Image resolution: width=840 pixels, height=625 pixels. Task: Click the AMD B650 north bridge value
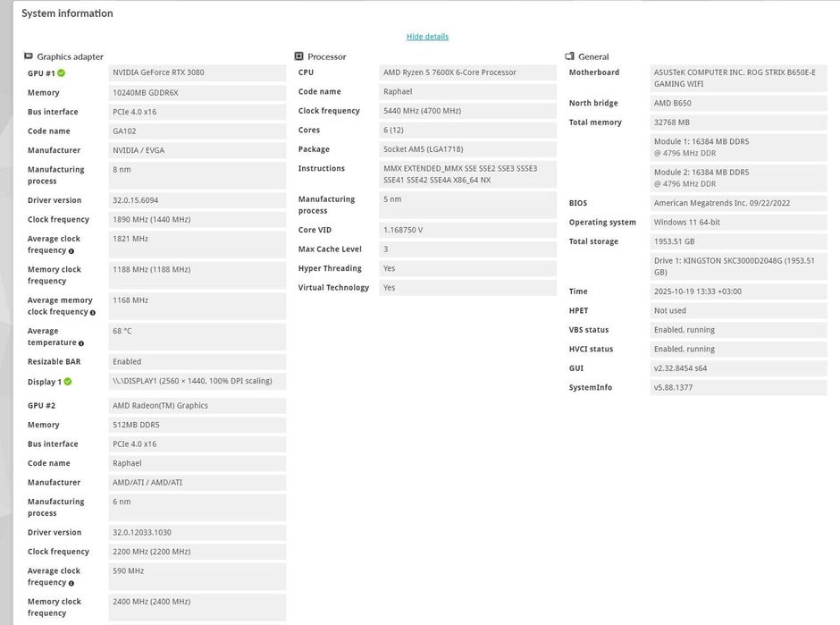pyautogui.click(x=738, y=104)
